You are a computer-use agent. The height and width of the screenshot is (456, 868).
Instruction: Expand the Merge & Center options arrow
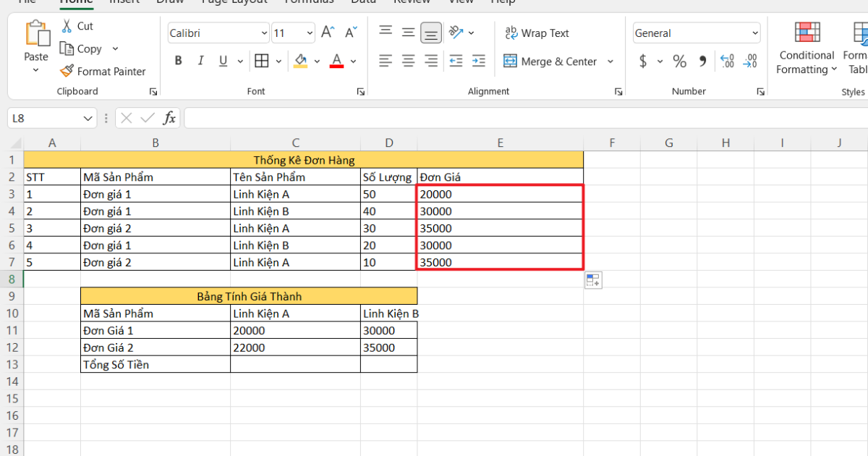(x=610, y=62)
